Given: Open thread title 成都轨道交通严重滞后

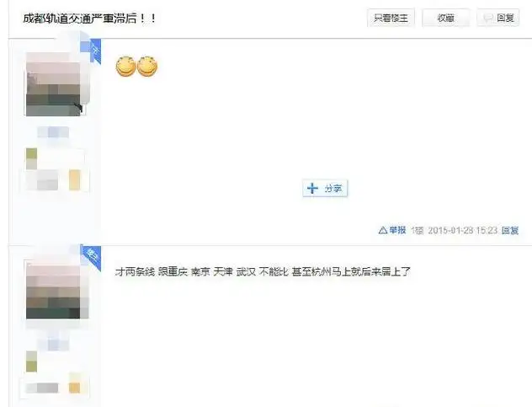Looking at the screenshot, I should [89, 18].
